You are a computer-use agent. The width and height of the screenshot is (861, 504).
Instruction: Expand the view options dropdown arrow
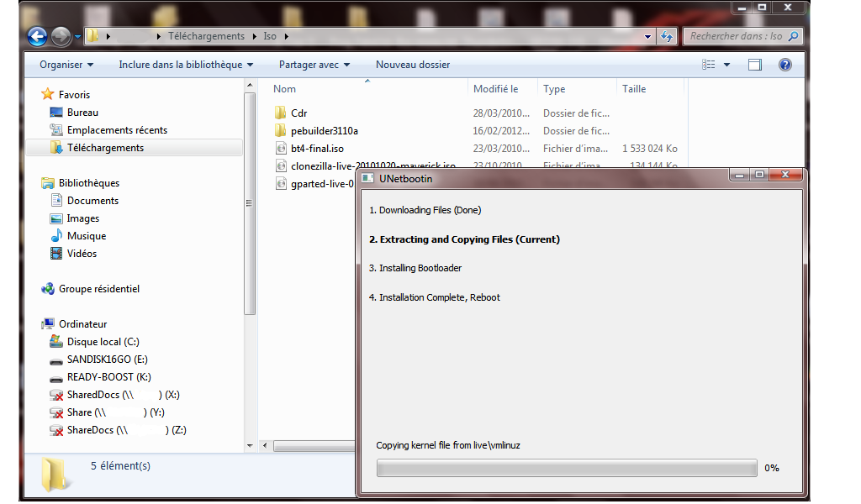(x=726, y=65)
